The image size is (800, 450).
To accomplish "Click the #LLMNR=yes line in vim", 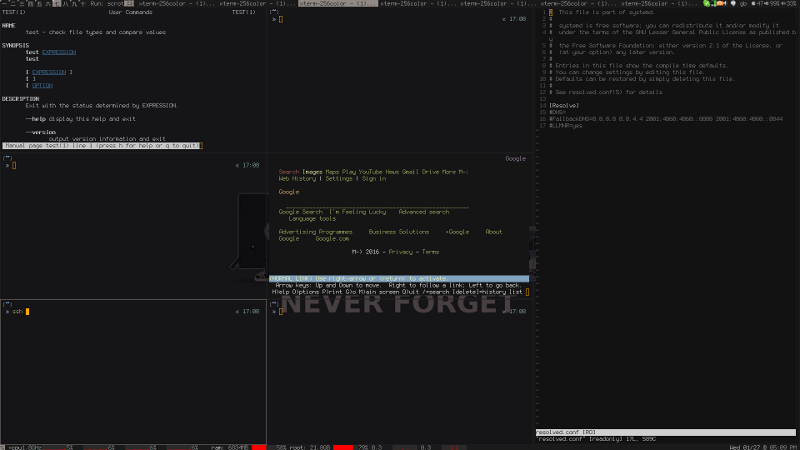I will click(x=566, y=126).
